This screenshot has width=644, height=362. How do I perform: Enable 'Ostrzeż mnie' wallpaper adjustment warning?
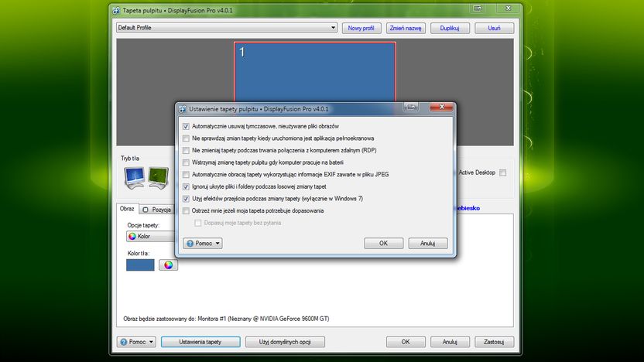pyautogui.click(x=186, y=210)
